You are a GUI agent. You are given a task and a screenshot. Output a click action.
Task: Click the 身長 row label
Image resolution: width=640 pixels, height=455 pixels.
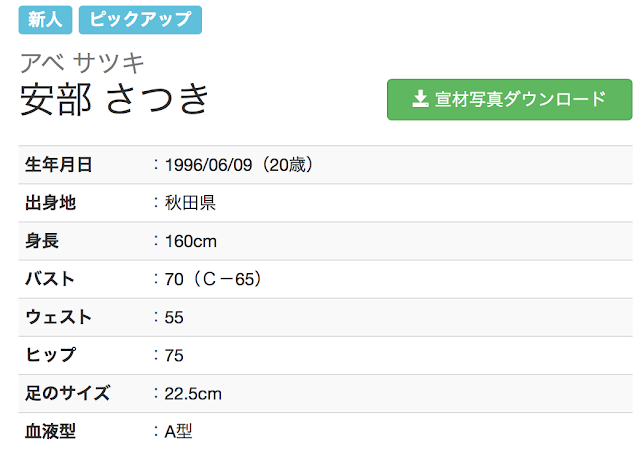tap(41, 241)
